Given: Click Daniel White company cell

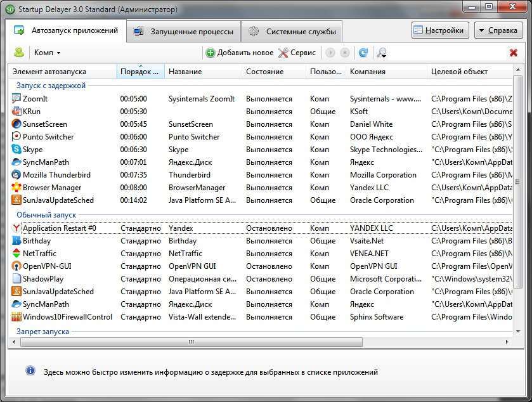Looking at the screenshot, I should [x=371, y=124].
